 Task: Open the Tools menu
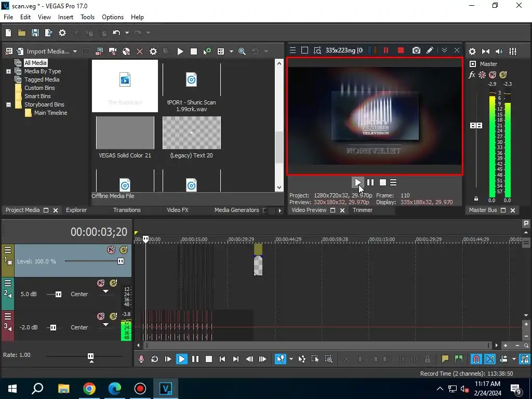point(87,17)
